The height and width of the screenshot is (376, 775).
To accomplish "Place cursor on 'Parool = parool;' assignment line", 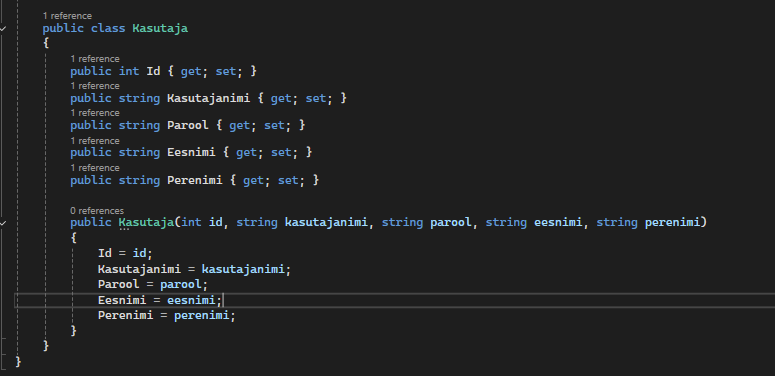I will [x=153, y=285].
